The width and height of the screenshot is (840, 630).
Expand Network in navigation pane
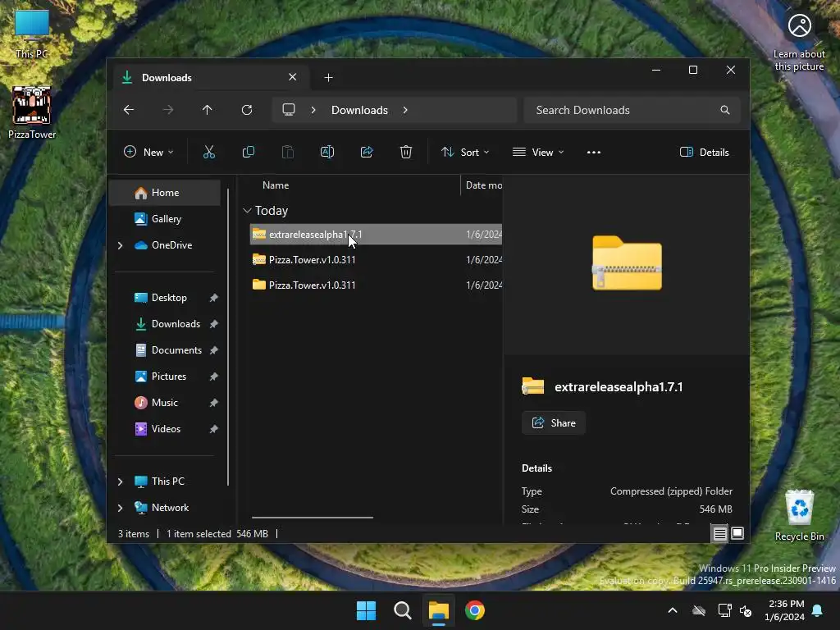[120, 508]
